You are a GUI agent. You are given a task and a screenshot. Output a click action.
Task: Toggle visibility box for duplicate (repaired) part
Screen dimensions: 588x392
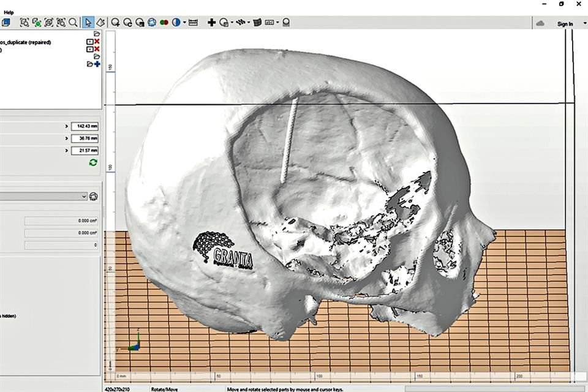90,42
